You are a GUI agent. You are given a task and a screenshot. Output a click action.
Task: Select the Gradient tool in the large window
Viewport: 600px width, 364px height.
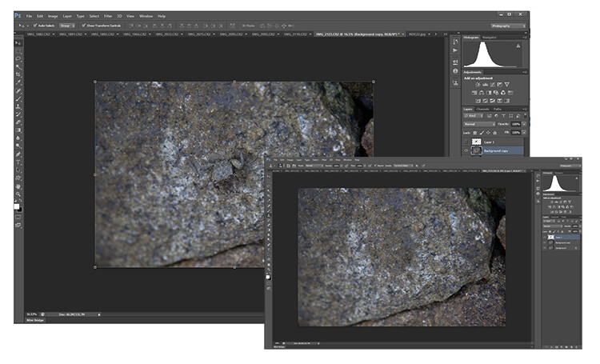(x=18, y=130)
